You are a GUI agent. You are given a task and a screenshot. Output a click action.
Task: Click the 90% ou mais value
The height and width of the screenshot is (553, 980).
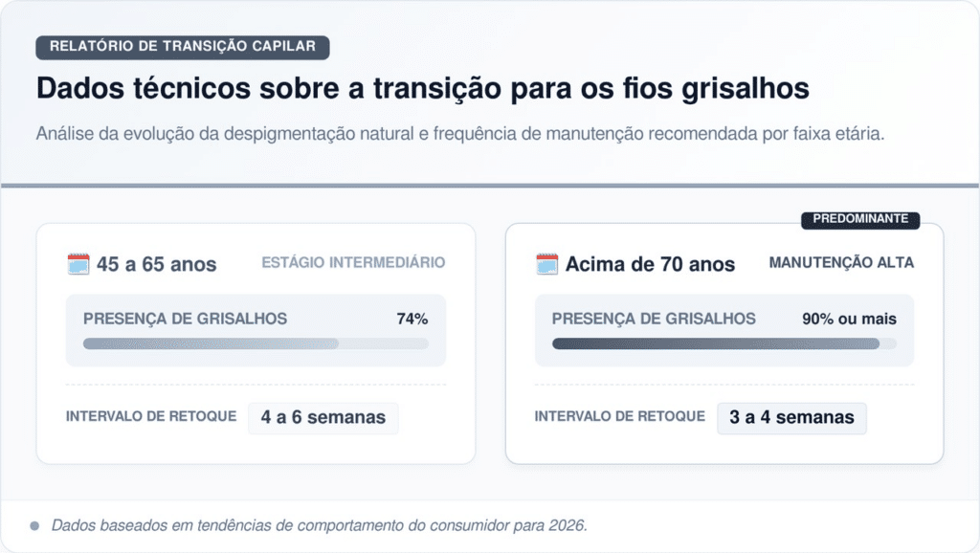pos(849,320)
